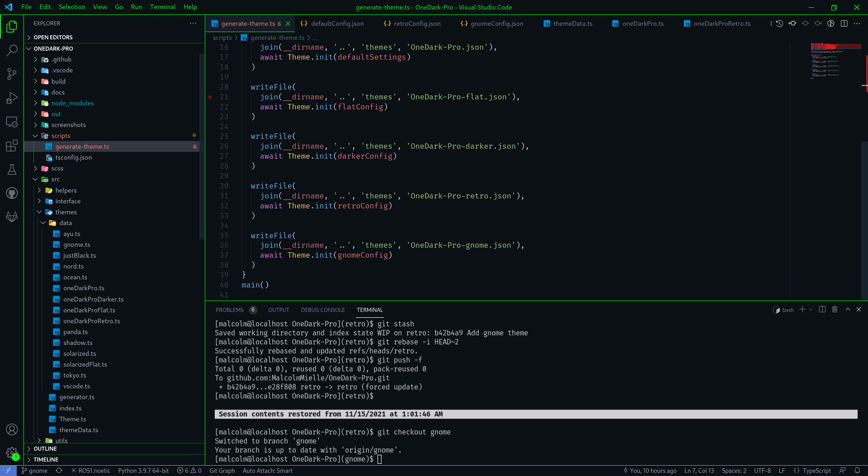Image resolution: width=868 pixels, height=476 pixels.
Task: Switch to the Debug Console tab
Action: (x=323, y=310)
